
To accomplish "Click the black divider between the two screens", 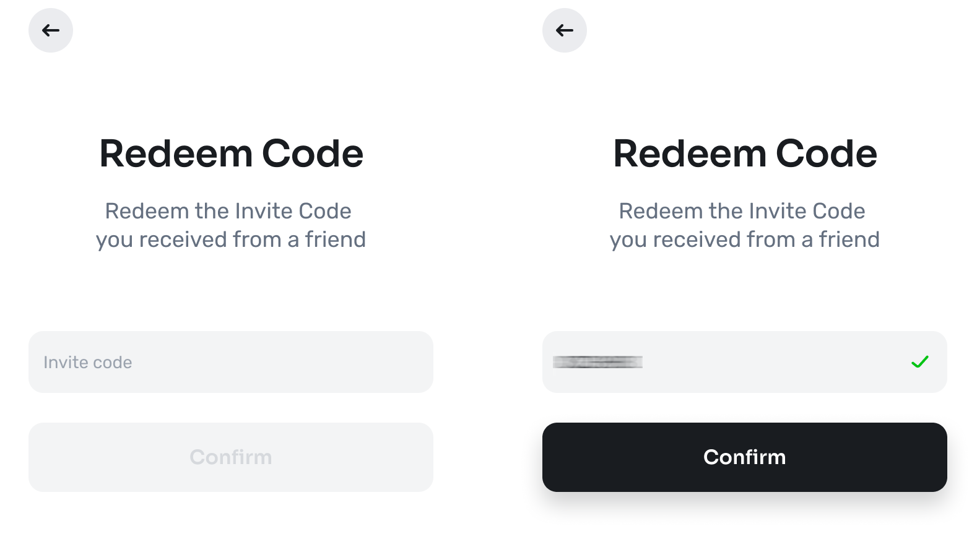I will [488, 280].
